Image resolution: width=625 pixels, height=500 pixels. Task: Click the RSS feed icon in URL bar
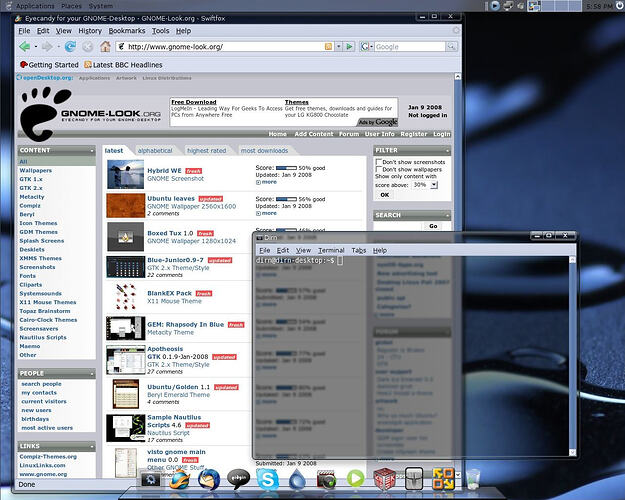pos(328,47)
